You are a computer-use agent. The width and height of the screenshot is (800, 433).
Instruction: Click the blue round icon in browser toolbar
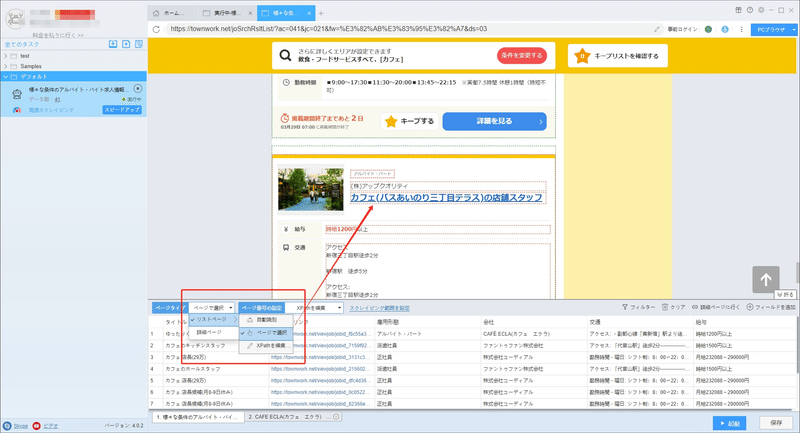coord(725,29)
